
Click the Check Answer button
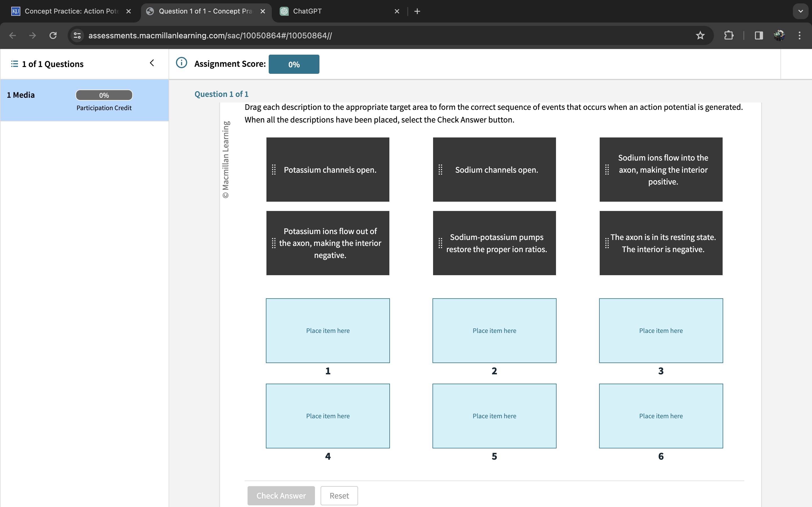pos(281,495)
